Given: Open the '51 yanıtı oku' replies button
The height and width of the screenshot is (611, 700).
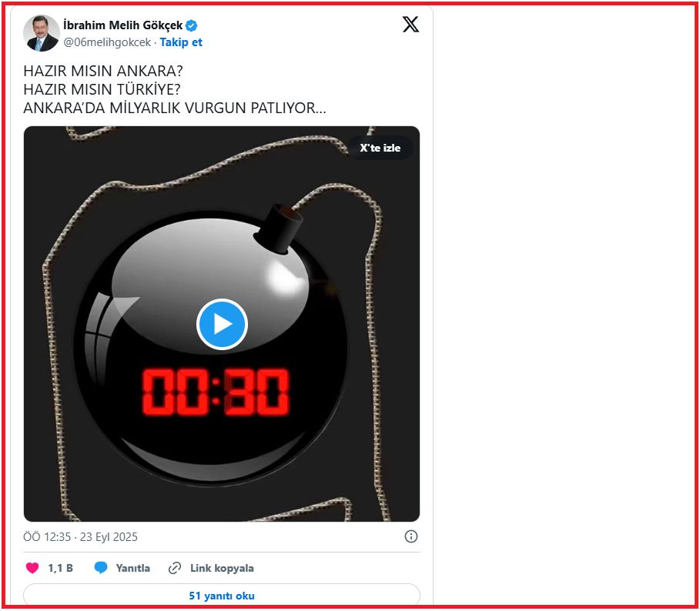Looking at the screenshot, I should (x=222, y=596).
